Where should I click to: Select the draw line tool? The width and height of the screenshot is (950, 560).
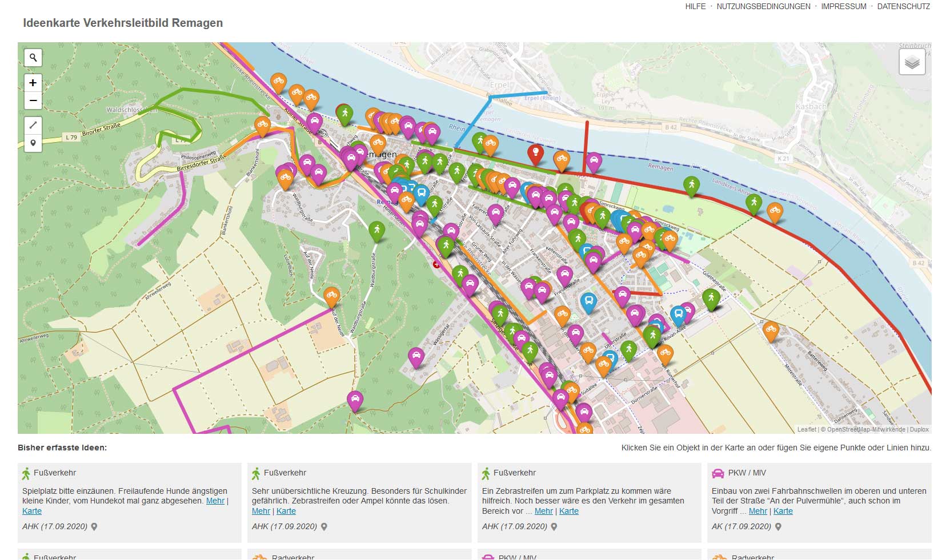pyautogui.click(x=33, y=125)
